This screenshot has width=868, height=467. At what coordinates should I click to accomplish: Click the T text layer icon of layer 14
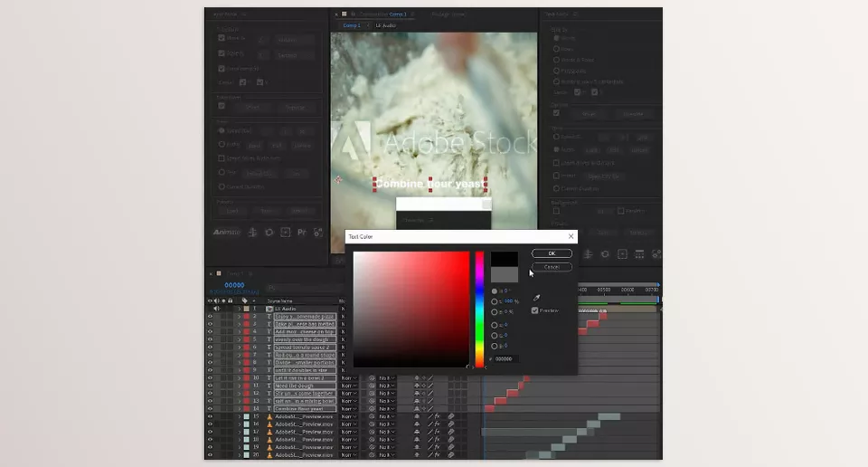click(x=269, y=409)
